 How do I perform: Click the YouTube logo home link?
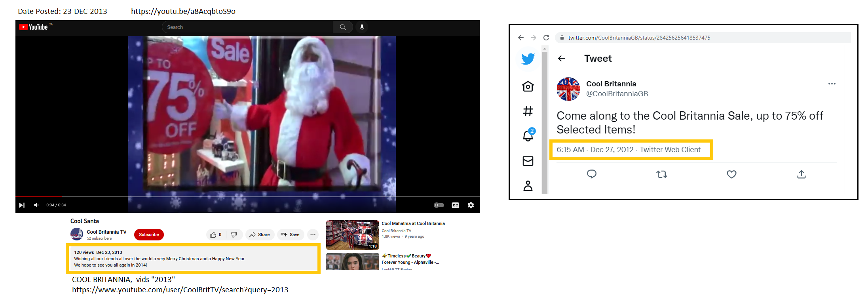point(34,27)
